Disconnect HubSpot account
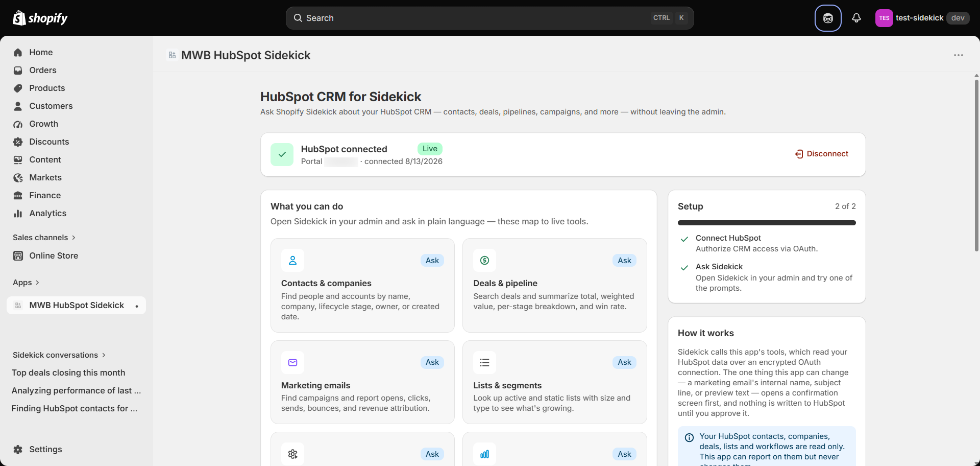This screenshot has width=980, height=466. 822,154
